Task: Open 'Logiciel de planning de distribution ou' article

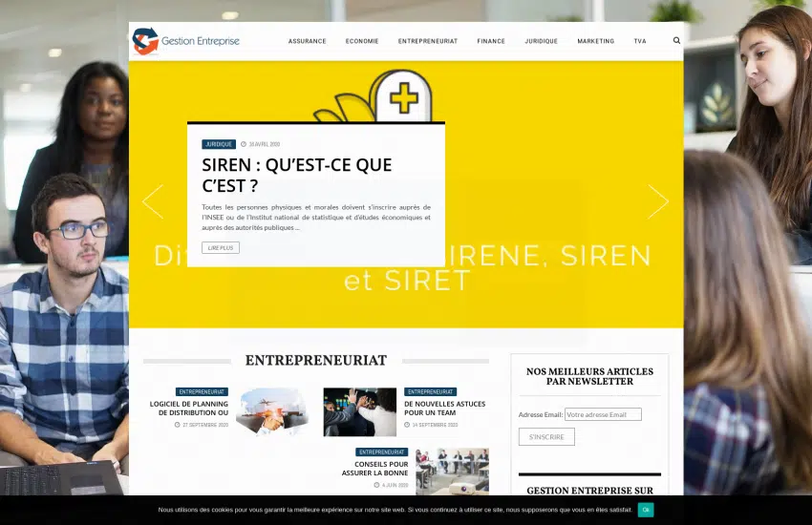Action: [x=189, y=409]
